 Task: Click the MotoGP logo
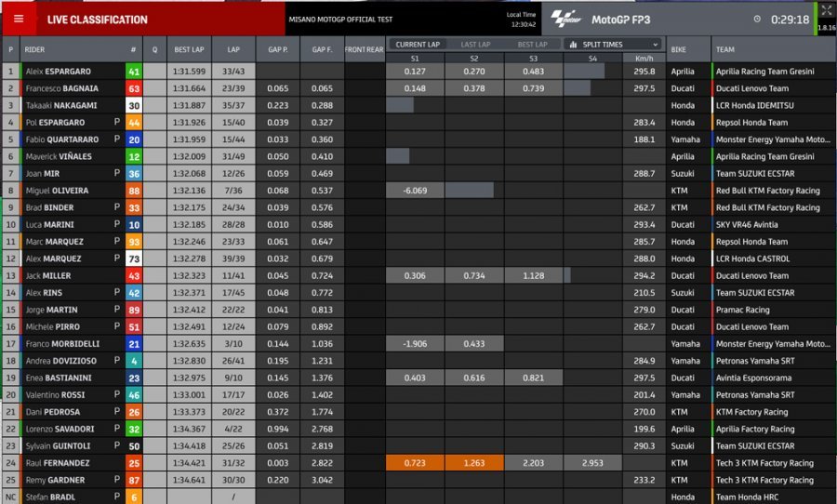(565, 20)
